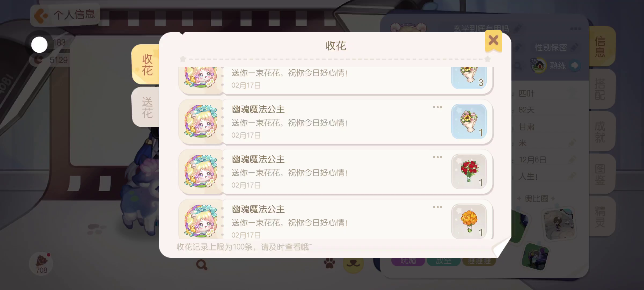Screen dimensions: 644x290
Task: Open options dots on the red rose entry
Action: coord(437,157)
